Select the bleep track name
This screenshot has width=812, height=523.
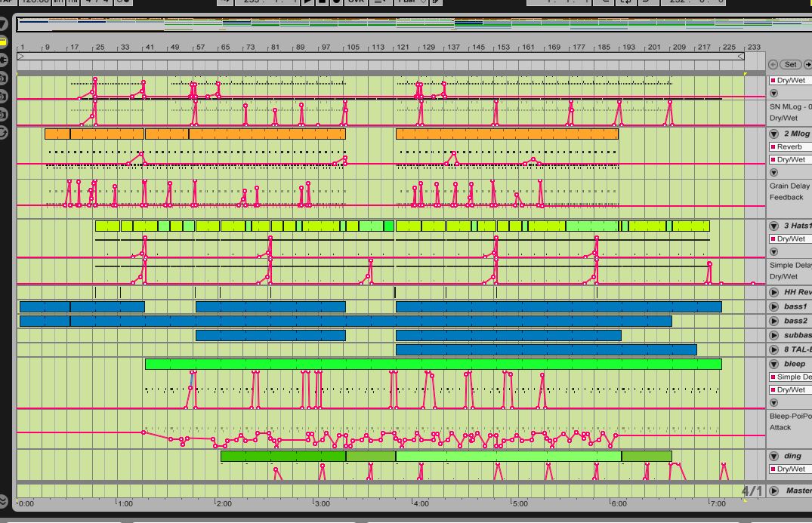[x=795, y=364]
